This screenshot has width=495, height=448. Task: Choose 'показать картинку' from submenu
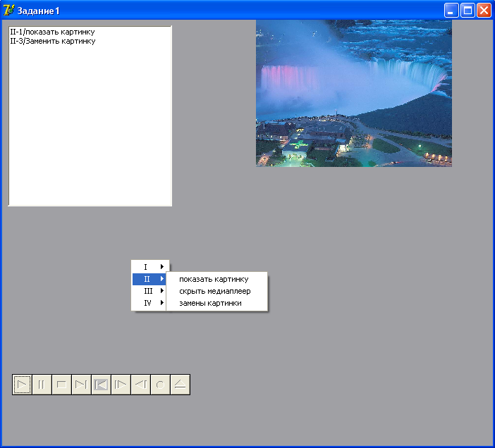(x=216, y=280)
